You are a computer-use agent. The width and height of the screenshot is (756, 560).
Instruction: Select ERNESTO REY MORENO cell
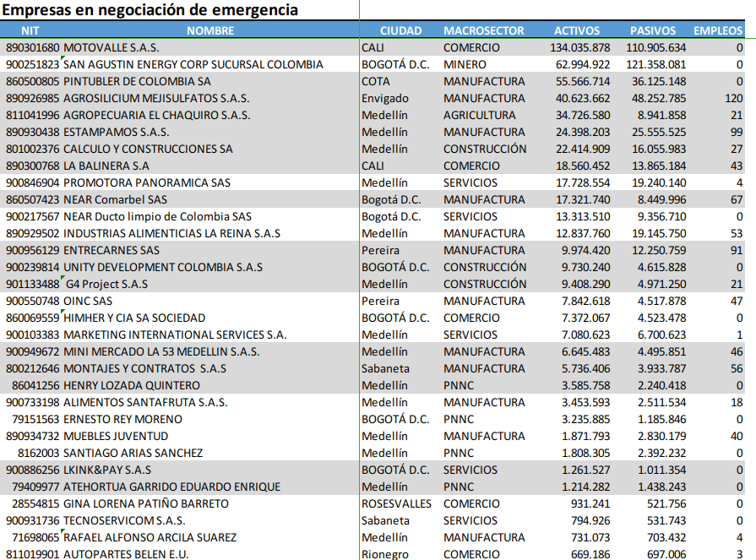pos(123,419)
